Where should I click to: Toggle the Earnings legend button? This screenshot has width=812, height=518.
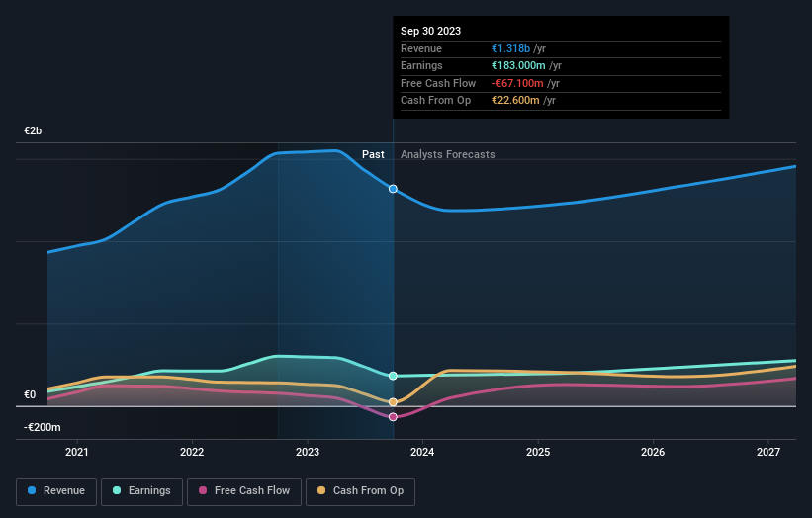[141, 491]
